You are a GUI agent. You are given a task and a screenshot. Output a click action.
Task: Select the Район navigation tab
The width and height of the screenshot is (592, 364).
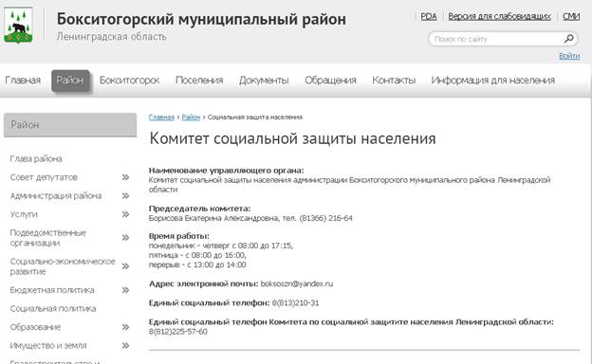pos(70,80)
